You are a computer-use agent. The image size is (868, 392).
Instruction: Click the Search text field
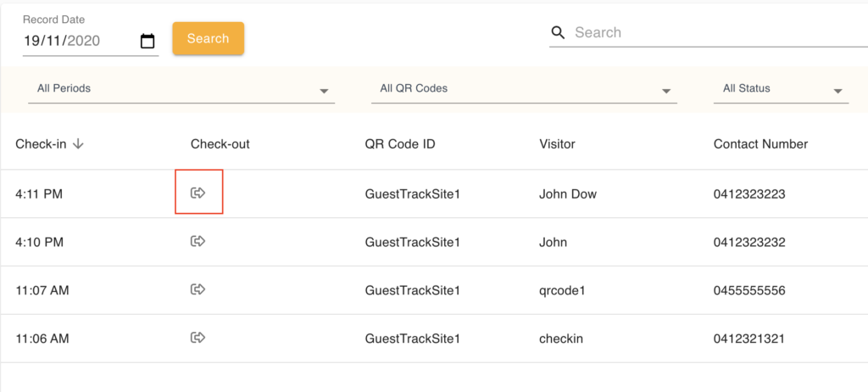(x=712, y=33)
